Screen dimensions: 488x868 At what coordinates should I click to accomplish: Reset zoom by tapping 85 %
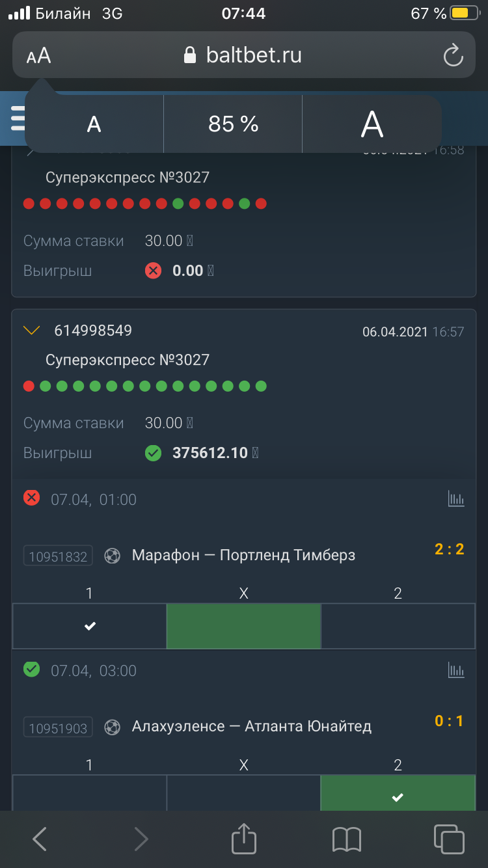pos(234,124)
